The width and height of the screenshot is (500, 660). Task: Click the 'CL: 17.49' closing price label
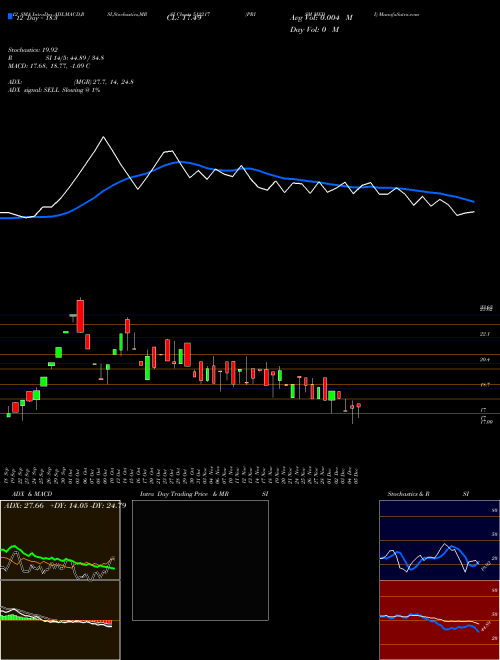[x=184, y=18]
